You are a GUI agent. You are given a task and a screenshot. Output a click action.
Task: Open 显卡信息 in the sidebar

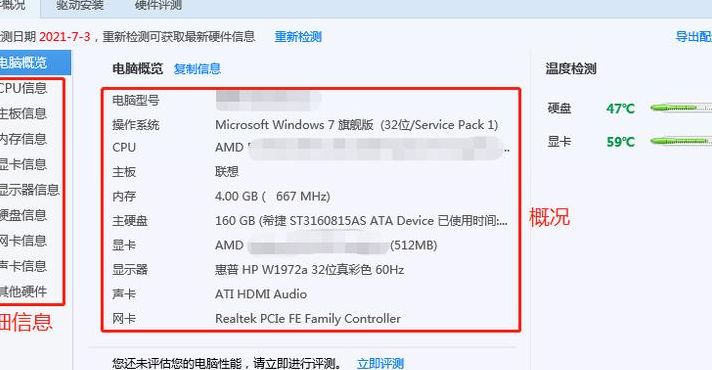click(x=23, y=164)
